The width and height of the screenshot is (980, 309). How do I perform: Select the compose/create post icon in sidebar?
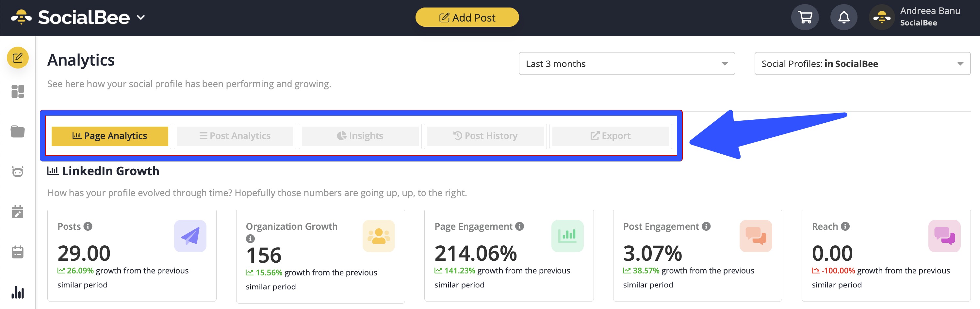[x=18, y=58]
